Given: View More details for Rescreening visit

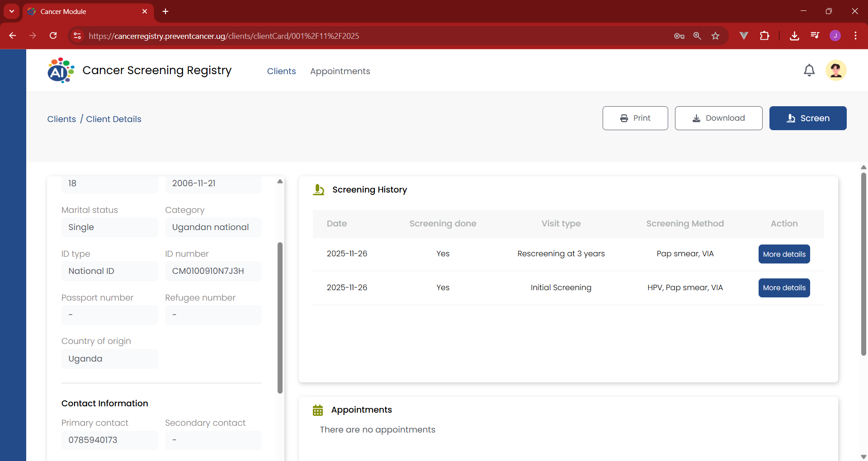Looking at the screenshot, I should (784, 254).
